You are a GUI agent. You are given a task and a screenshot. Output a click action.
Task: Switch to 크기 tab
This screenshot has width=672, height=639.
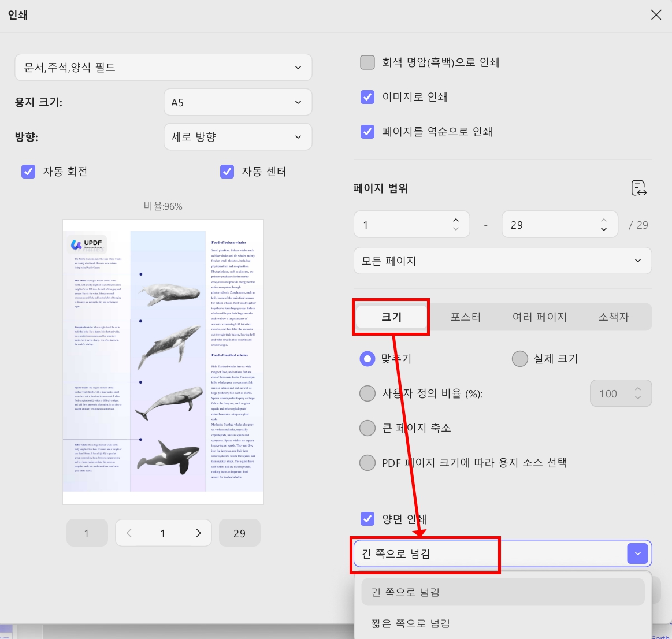click(x=391, y=317)
